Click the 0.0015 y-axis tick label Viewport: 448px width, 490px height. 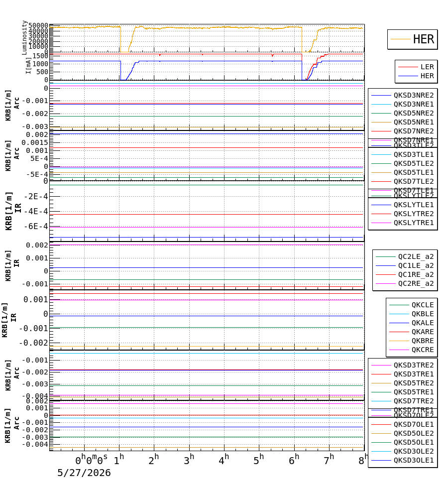click(x=35, y=143)
